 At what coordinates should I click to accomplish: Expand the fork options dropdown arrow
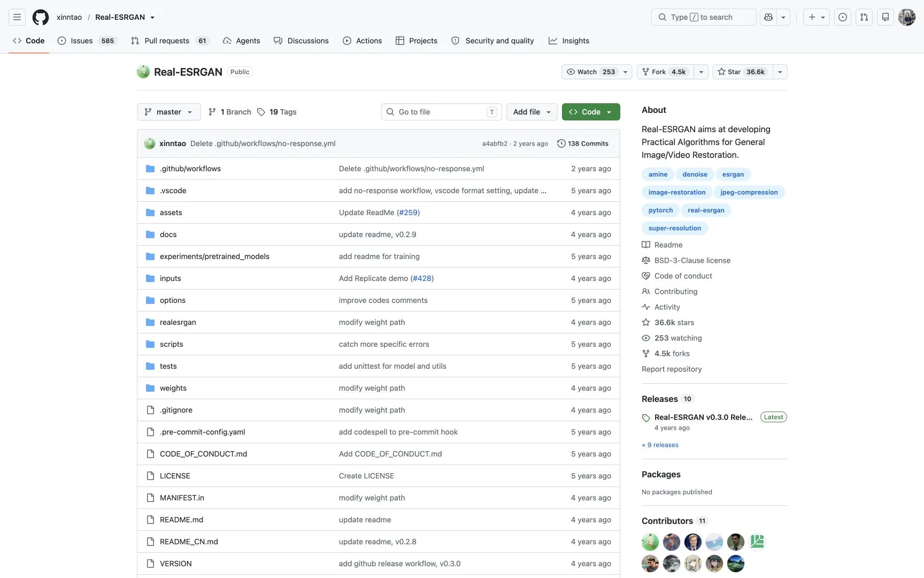pos(701,72)
